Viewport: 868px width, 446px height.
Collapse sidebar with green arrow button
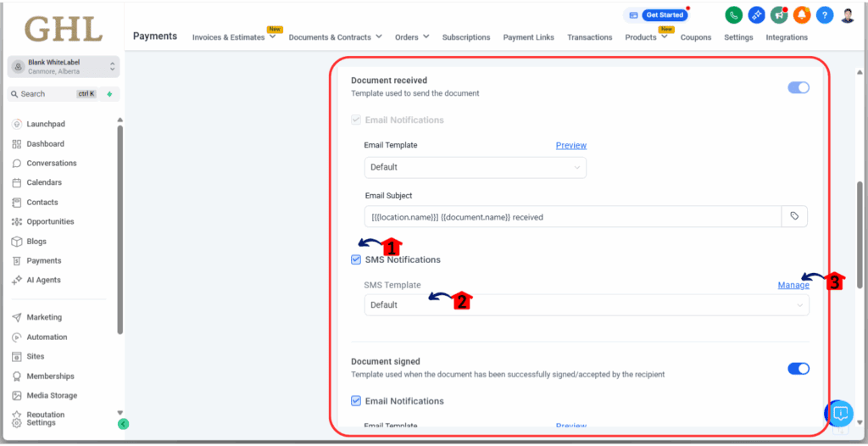click(x=124, y=424)
